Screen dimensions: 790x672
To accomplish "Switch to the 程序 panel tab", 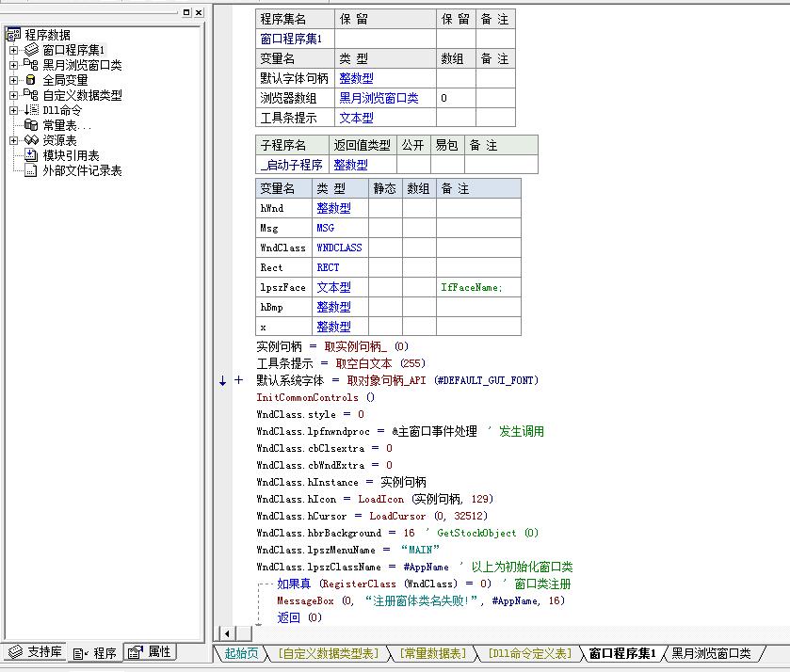I will click(x=95, y=653).
